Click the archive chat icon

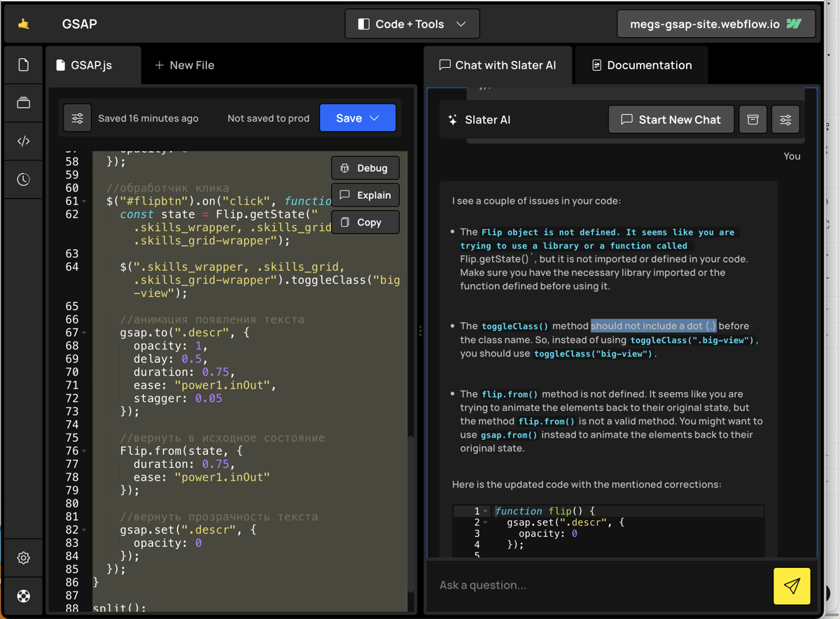coord(752,120)
